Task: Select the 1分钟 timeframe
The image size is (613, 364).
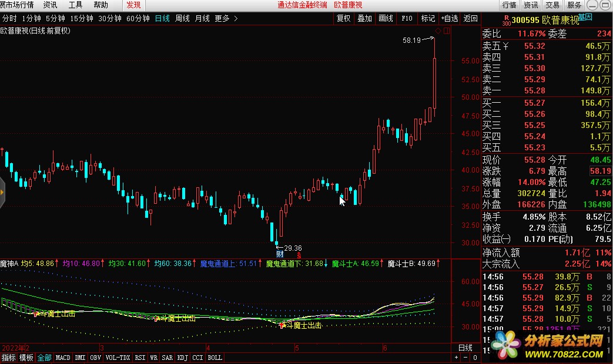Action: coord(31,18)
